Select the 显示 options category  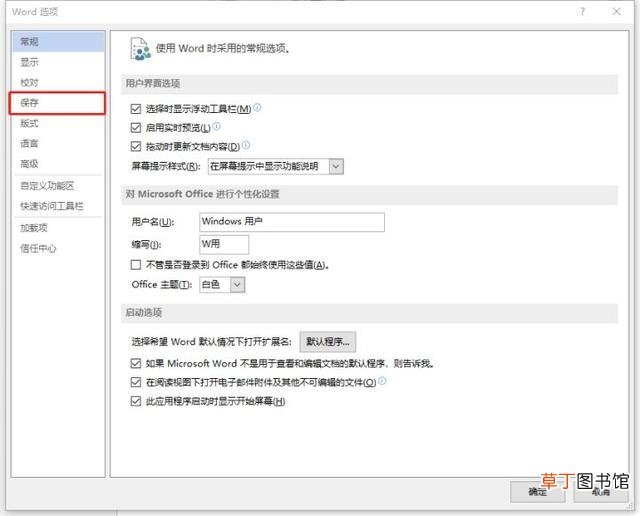point(58,62)
